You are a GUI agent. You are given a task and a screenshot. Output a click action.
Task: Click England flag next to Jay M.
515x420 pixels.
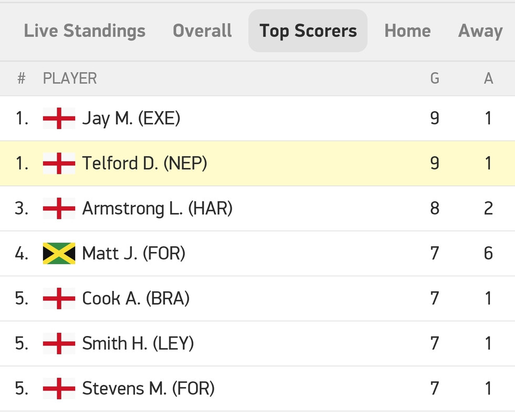click(x=59, y=118)
